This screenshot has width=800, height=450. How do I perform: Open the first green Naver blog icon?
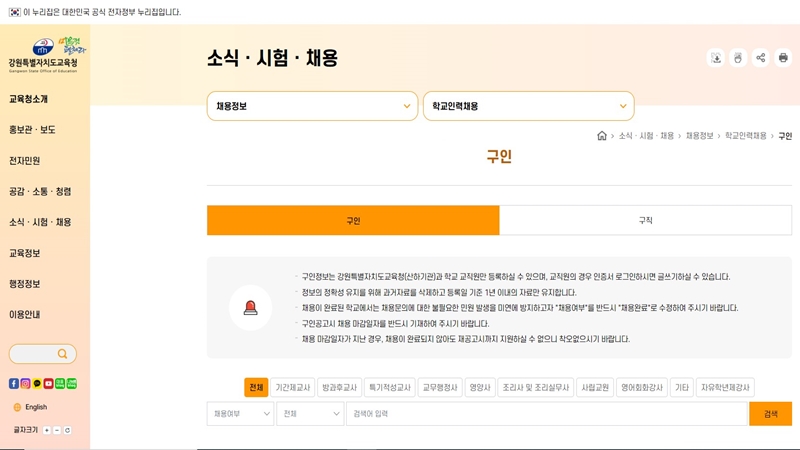[x=60, y=384]
